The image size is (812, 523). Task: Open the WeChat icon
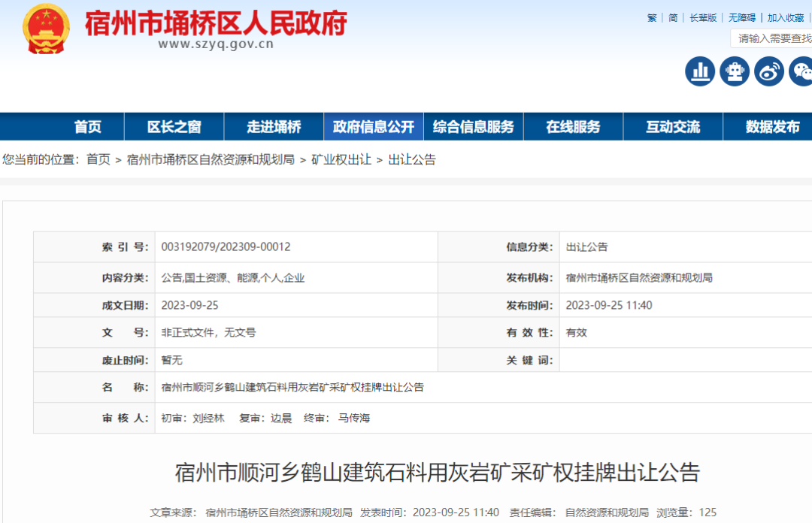[x=801, y=71]
